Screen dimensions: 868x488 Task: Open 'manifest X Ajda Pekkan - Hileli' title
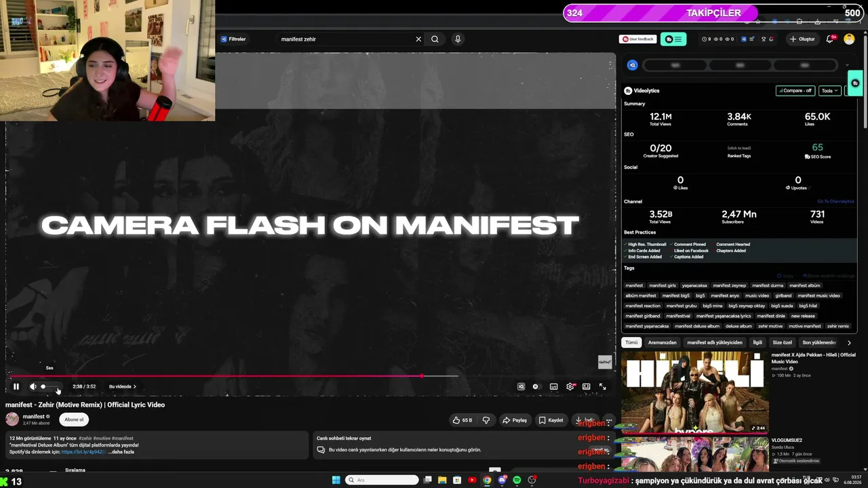click(x=813, y=358)
